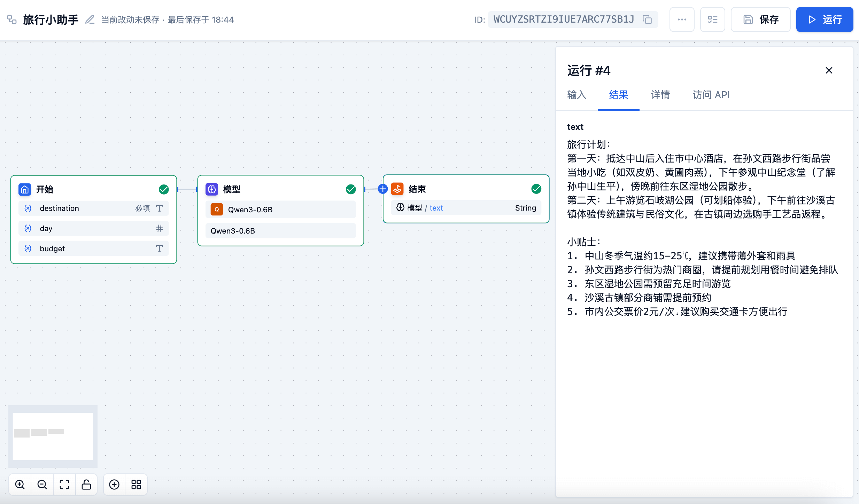Viewport: 859px width, 504px height.
Task: Fit the workflow to the view
Action: click(64, 484)
